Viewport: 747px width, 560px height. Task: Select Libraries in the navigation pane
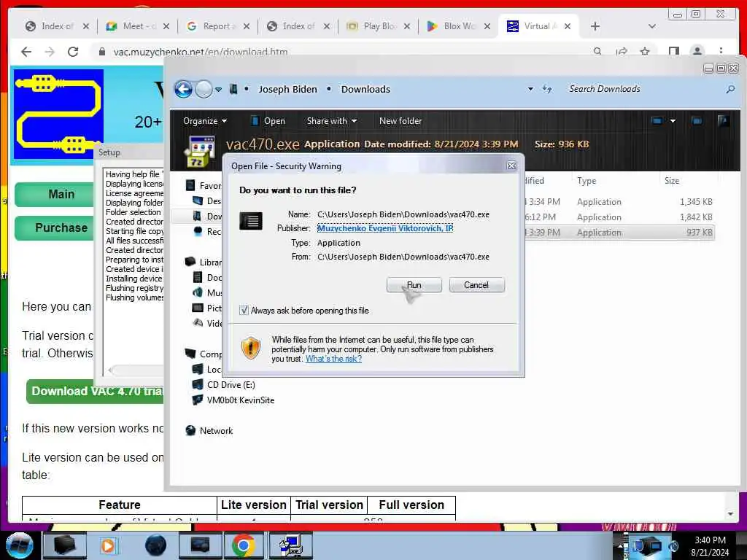coord(204,262)
